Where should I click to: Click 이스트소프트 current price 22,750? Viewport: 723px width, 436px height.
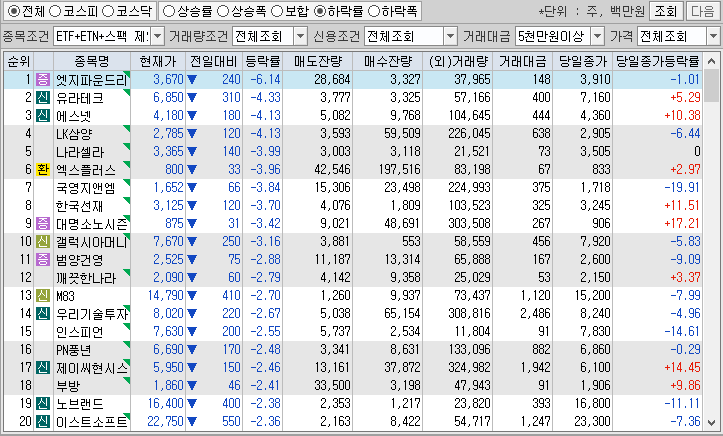click(166, 421)
